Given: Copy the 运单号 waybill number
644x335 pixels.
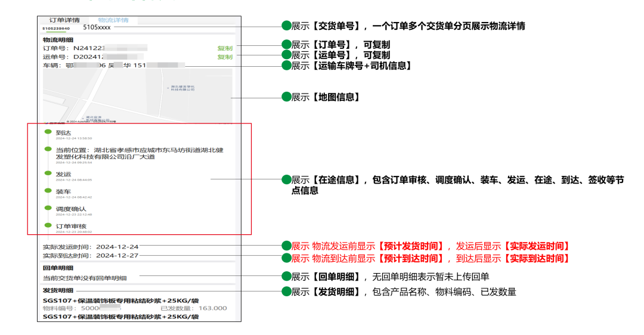Looking at the screenshot, I should (225, 57).
